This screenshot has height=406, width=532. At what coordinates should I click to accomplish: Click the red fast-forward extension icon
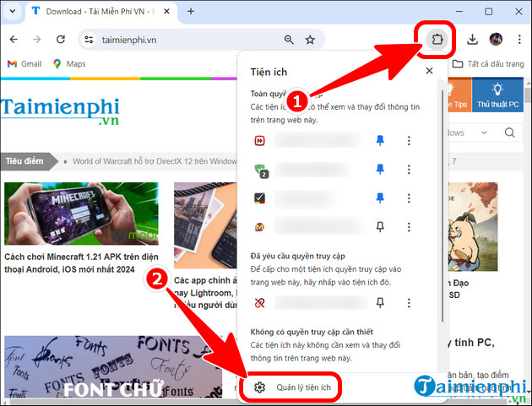(x=259, y=140)
